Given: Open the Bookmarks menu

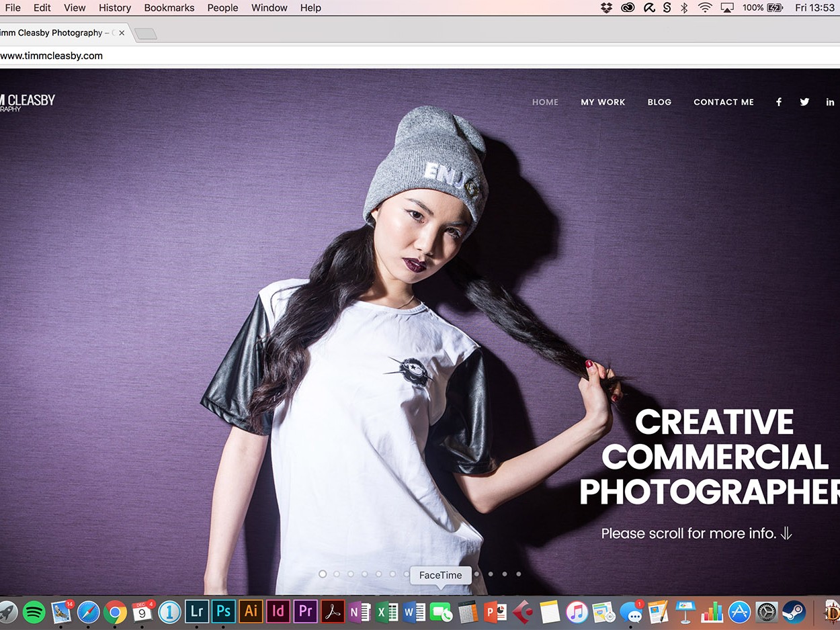Looking at the screenshot, I should 169,8.
